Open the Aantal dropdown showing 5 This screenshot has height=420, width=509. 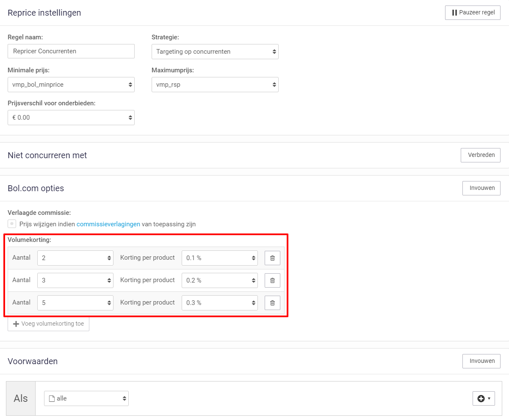click(x=75, y=303)
